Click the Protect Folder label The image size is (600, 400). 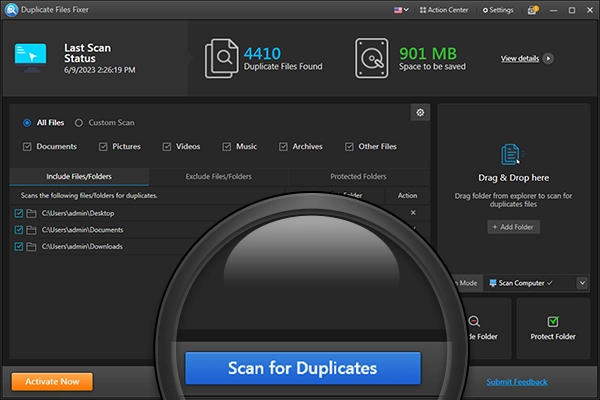coord(553,337)
